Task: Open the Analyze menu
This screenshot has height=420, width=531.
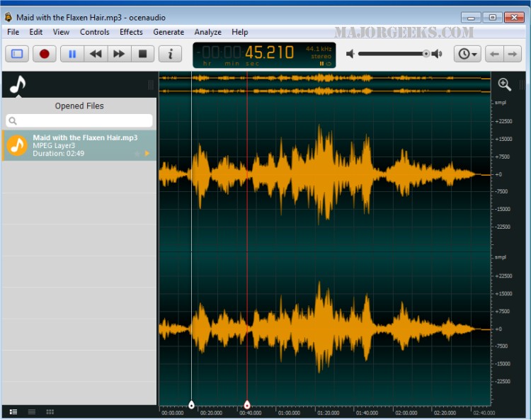Action: [x=207, y=32]
